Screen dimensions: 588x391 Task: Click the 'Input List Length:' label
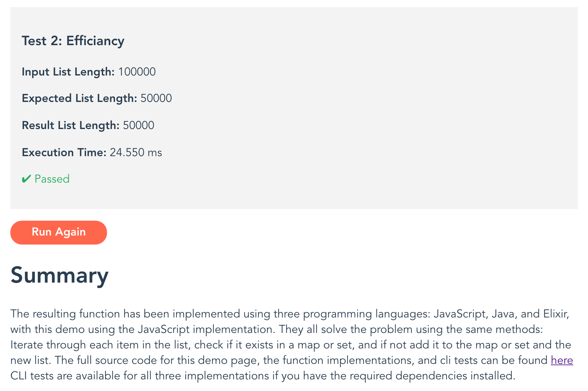pos(68,72)
